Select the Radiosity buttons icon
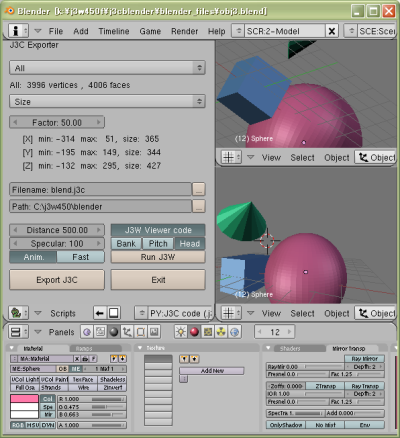The width and height of the screenshot is (400, 438). pyautogui.click(x=221, y=332)
